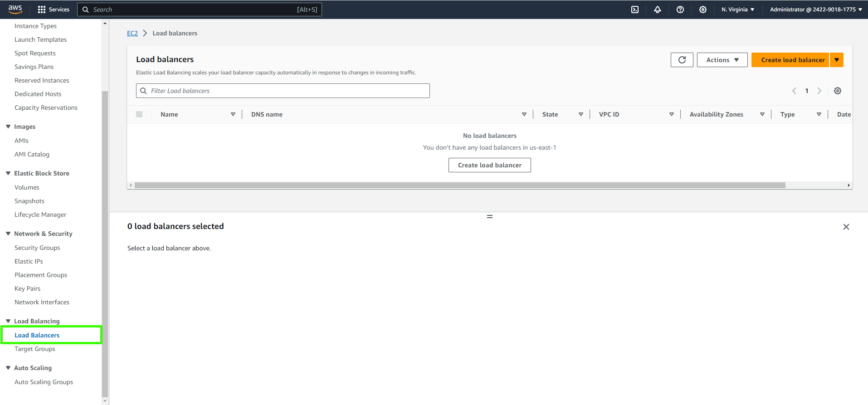The height and width of the screenshot is (405, 868).
Task: Click the sidebar scroll down arrow
Action: pos(105,401)
